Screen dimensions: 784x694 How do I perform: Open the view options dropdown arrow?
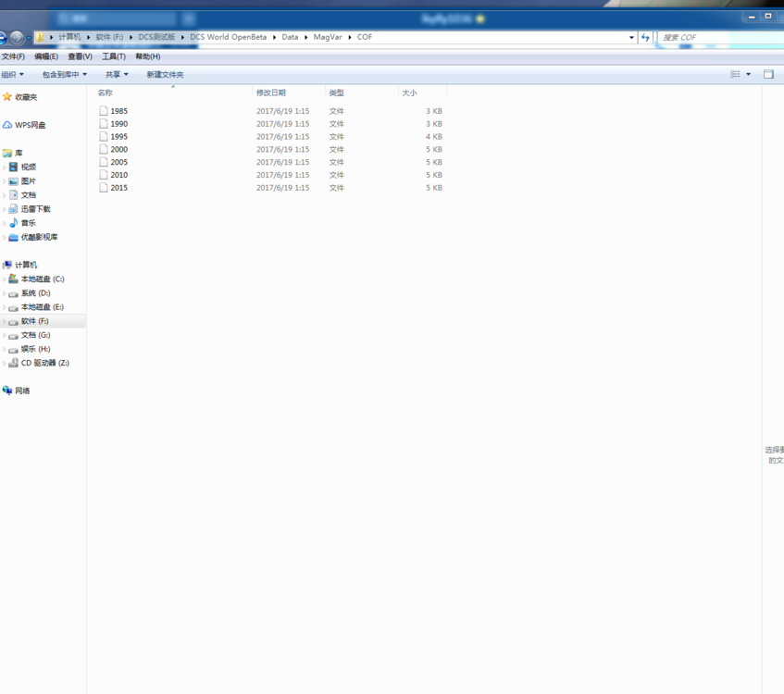click(x=748, y=74)
